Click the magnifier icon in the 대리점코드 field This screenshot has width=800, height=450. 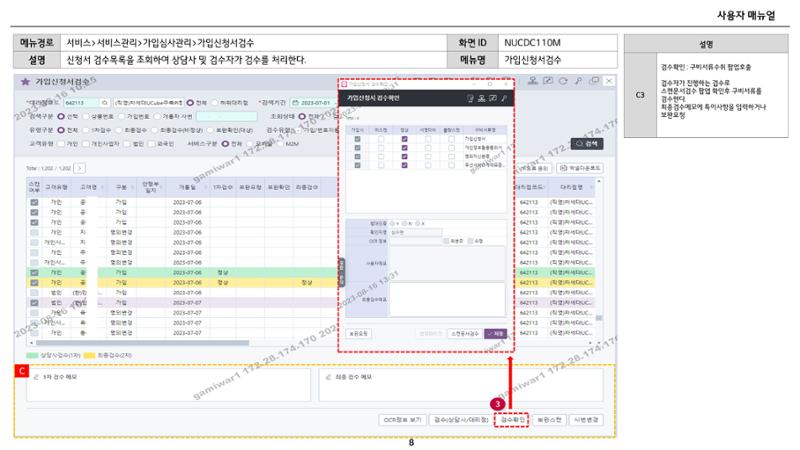pos(105,103)
